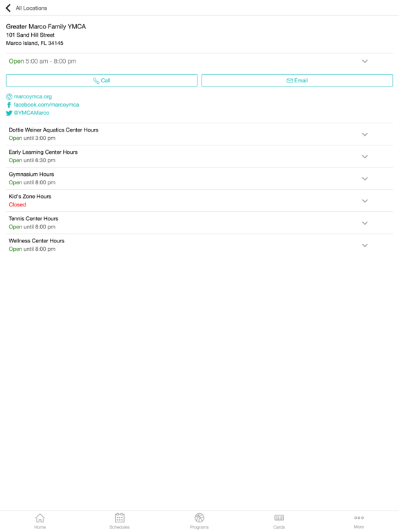The image size is (399, 532).
Task: Click the red Closed status under Kid's Zone
Action: click(17, 204)
